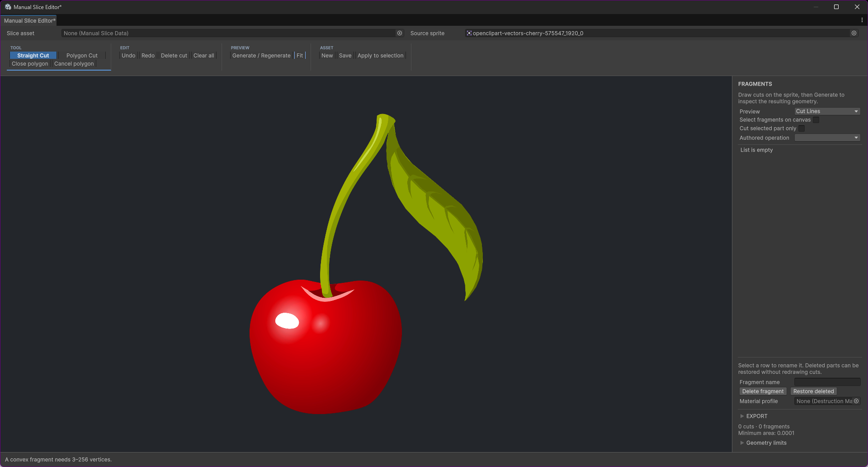Enable Select fragments on canvas checkbox
The image size is (868, 467).
point(816,120)
